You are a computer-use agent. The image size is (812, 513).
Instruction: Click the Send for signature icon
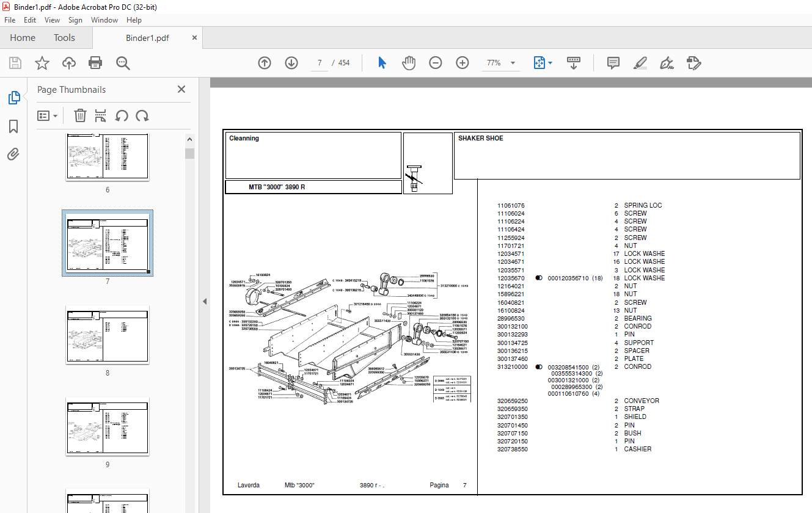click(693, 63)
